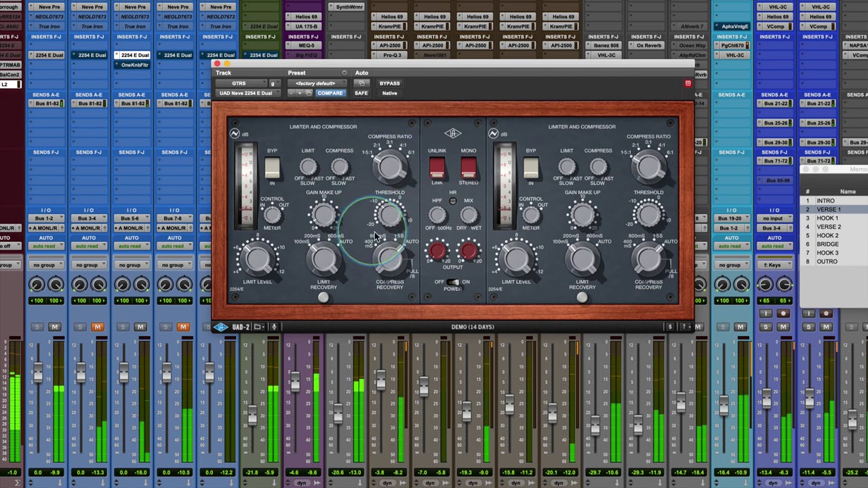This screenshot has width=868, height=488.
Task: Select the VERSE 1 memory location
Action: coord(829,209)
